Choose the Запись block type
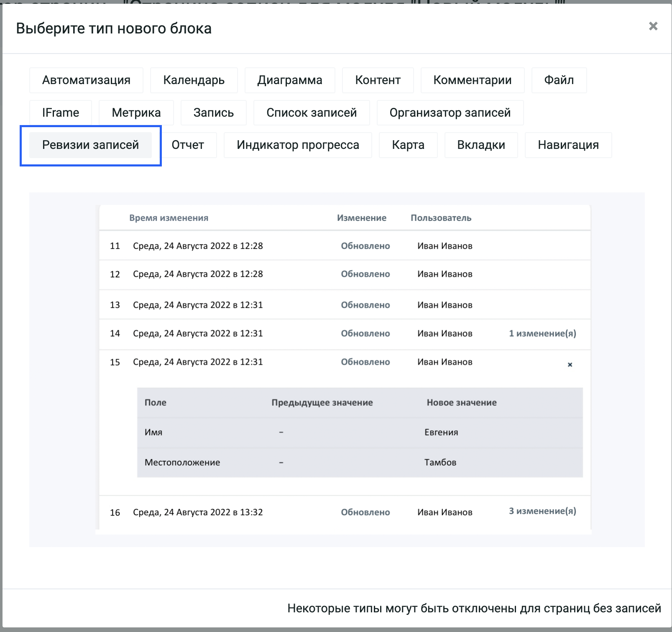672x632 pixels. pos(214,113)
